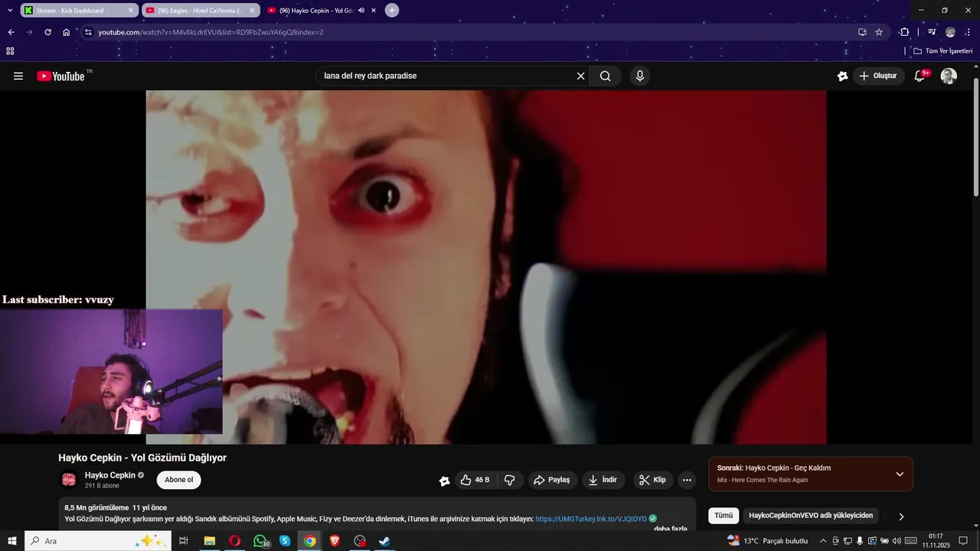
Task: Click the page vertical scrollbar
Action: pos(975,138)
